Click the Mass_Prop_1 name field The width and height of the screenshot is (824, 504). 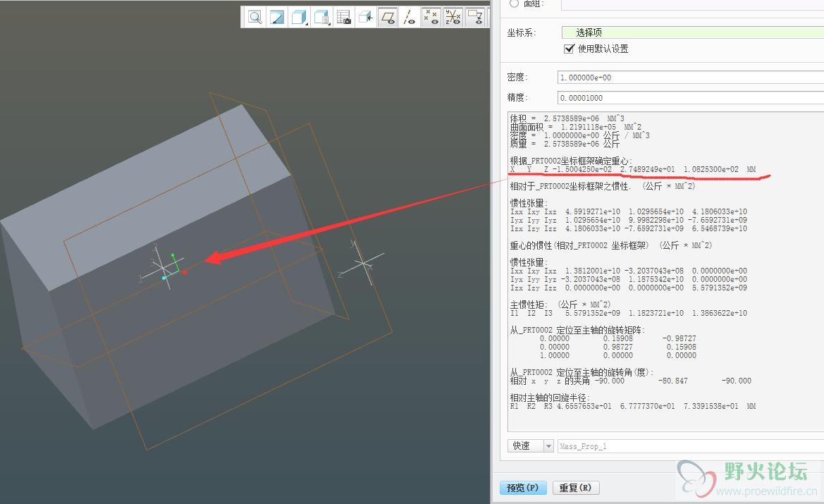[691, 446]
